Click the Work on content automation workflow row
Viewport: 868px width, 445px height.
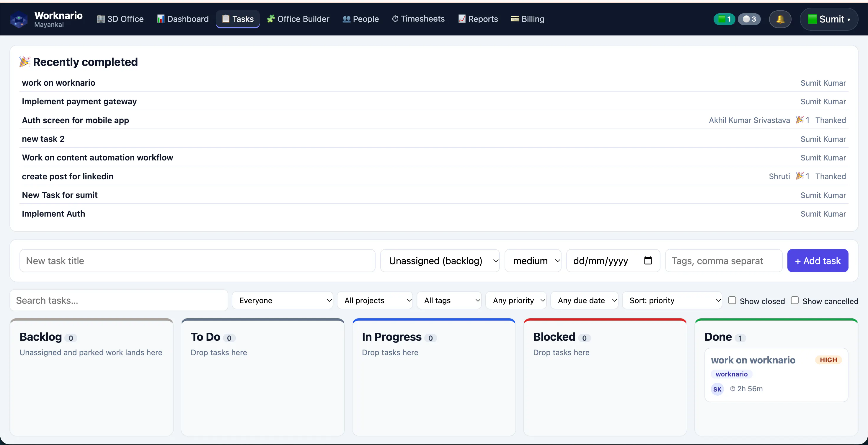[434, 157]
